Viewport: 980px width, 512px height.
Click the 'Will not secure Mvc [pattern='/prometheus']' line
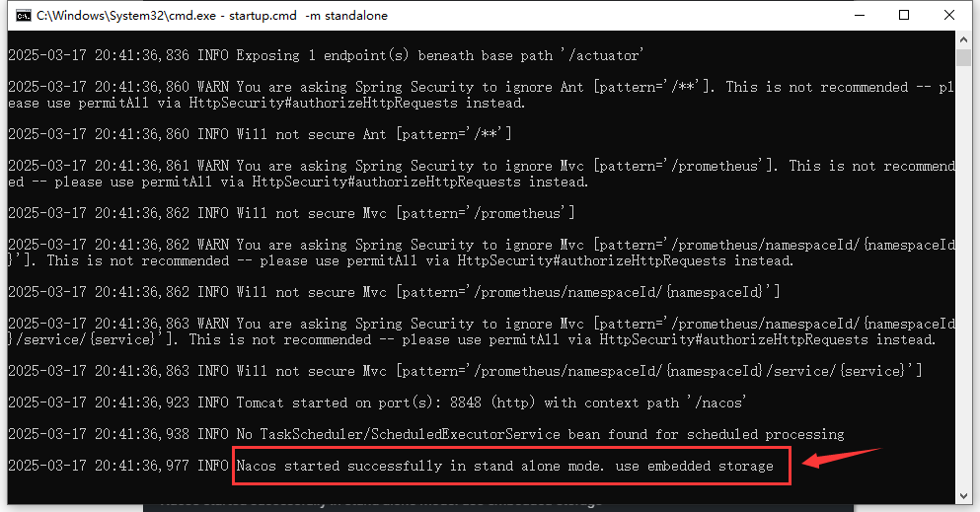point(291,213)
